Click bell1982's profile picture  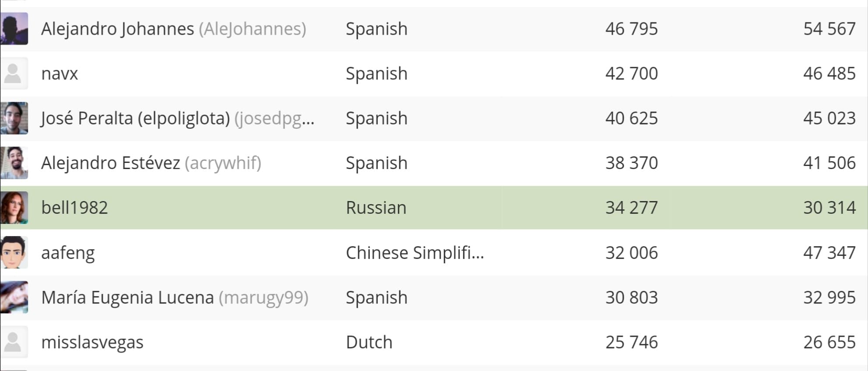tap(14, 208)
